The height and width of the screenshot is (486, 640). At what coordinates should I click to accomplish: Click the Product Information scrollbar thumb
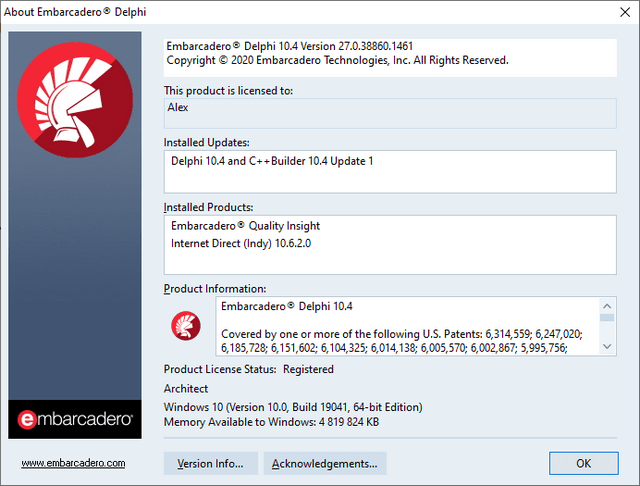(x=607, y=317)
